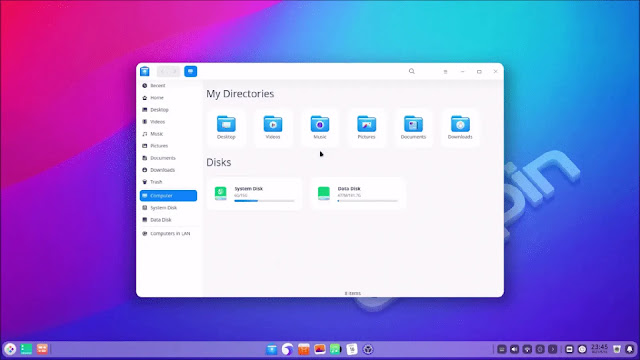
Task: Click the green show desktop dock icon
Action: pos(26,349)
